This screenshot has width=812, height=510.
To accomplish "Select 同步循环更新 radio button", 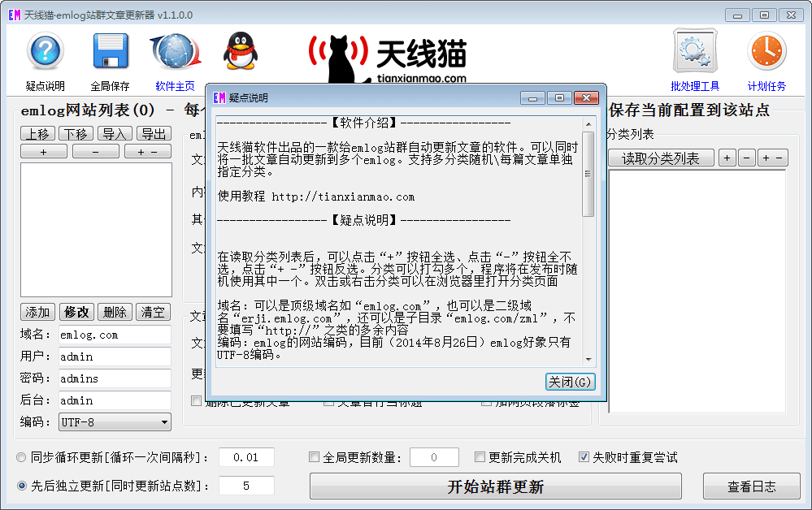I will pyautogui.click(x=21, y=457).
